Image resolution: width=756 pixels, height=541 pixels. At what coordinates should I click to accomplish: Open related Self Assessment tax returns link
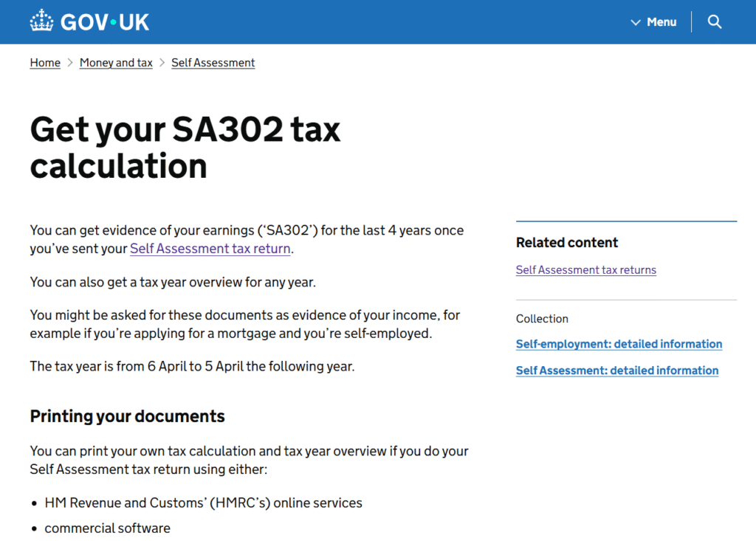point(586,270)
